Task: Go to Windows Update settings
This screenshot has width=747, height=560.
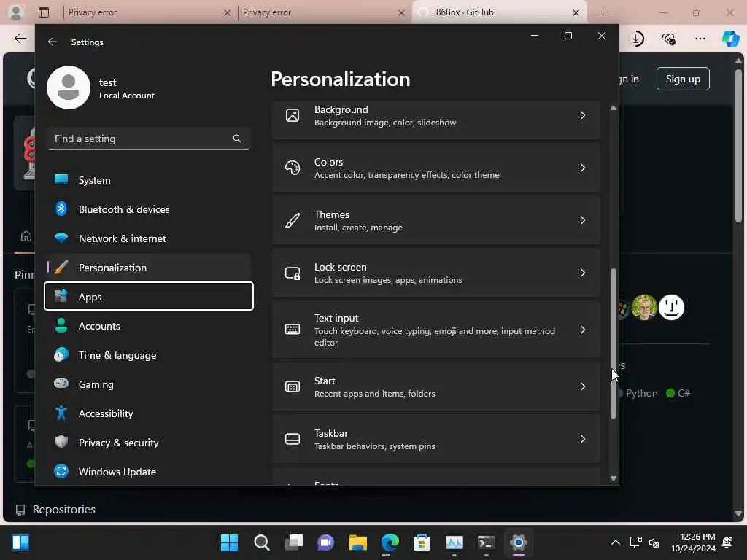Action: click(x=148, y=472)
